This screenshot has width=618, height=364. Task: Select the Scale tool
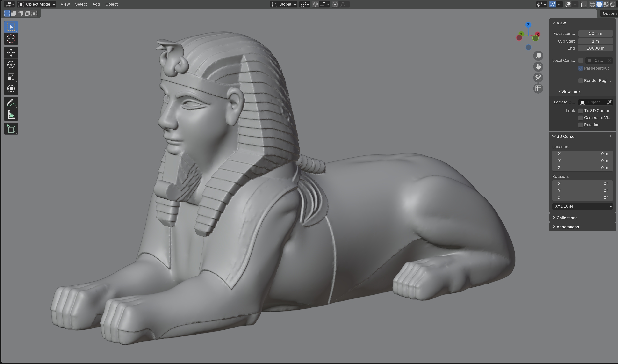(x=11, y=77)
